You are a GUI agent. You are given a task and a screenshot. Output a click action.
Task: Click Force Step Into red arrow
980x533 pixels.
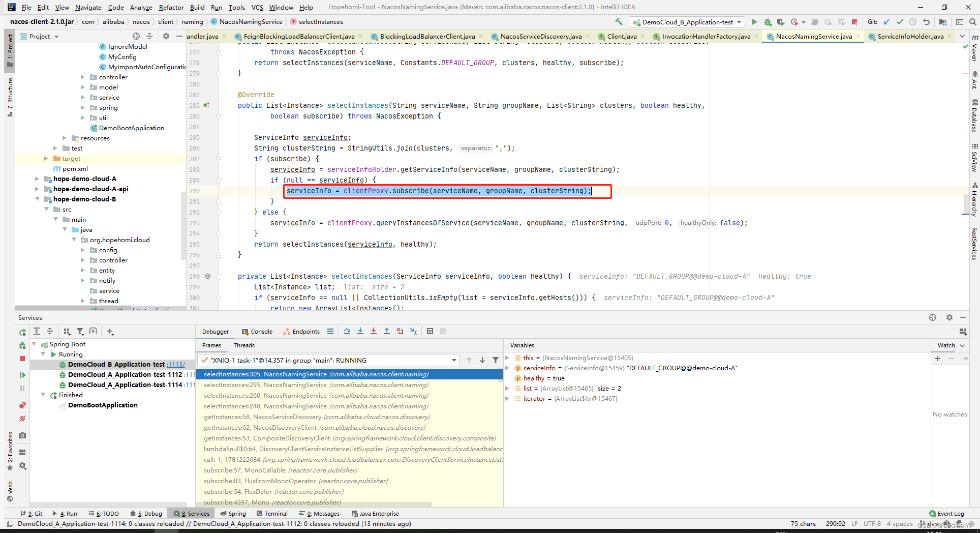(x=374, y=331)
